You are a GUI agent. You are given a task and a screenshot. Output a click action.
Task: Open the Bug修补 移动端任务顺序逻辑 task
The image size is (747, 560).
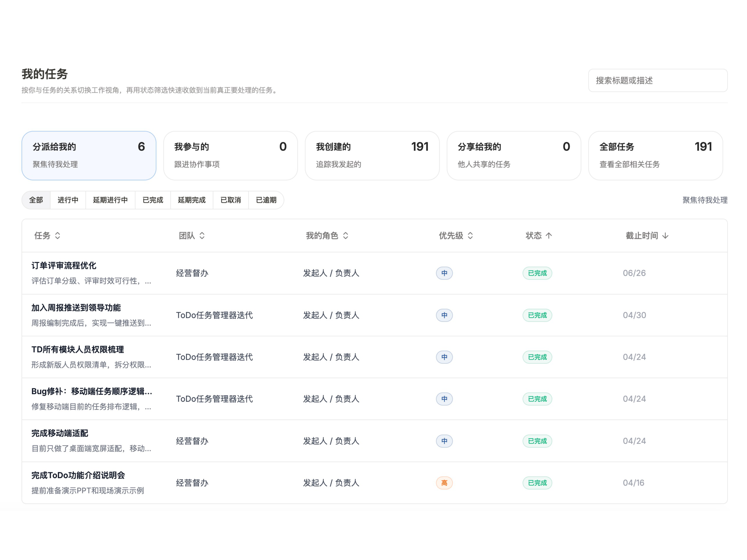[x=92, y=392]
